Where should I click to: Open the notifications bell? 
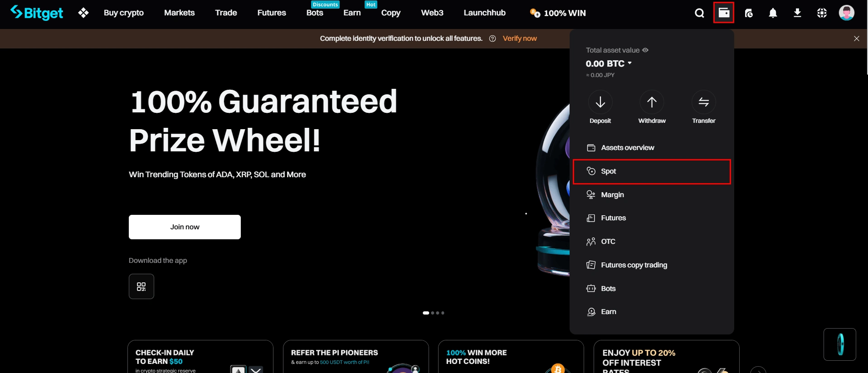[773, 13]
